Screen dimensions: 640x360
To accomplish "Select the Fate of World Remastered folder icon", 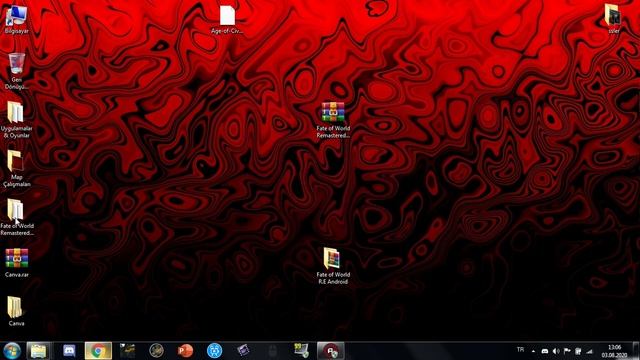I will coord(16,217).
